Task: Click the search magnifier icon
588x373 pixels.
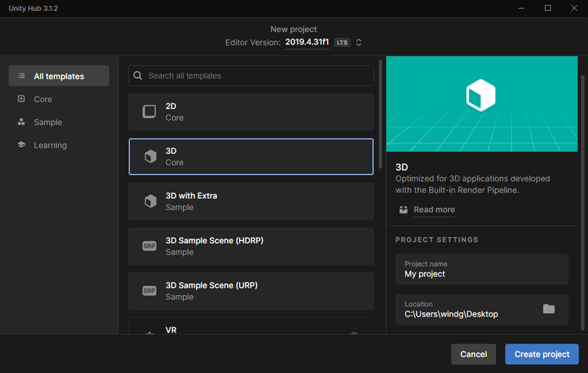Action: pyautogui.click(x=137, y=76)
